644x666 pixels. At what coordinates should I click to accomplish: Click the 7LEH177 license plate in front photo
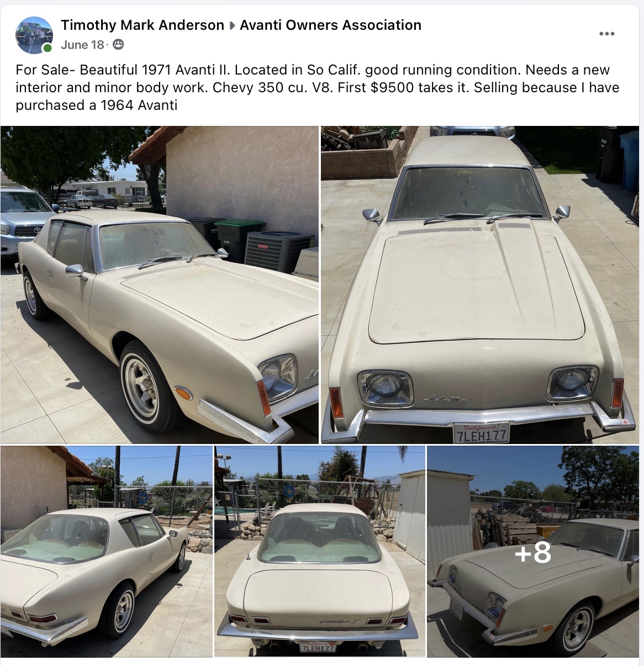coord(481,433)
